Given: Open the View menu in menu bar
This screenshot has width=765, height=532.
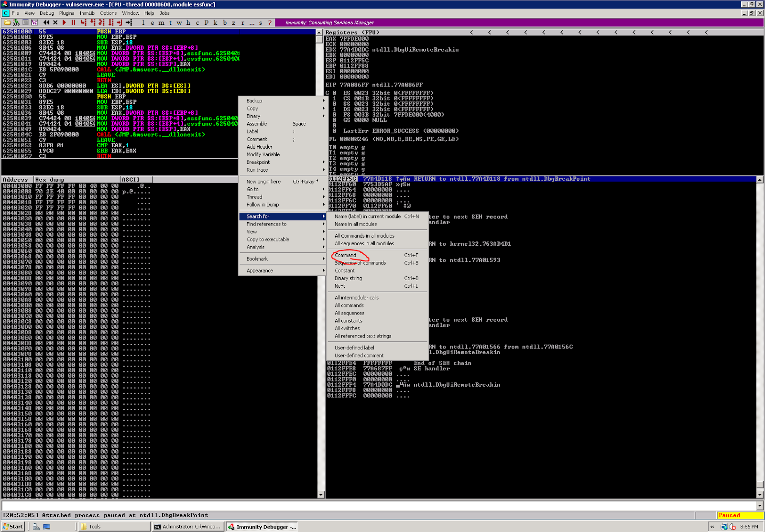Looking at the screenshot, I should click(x=30, y=13).
